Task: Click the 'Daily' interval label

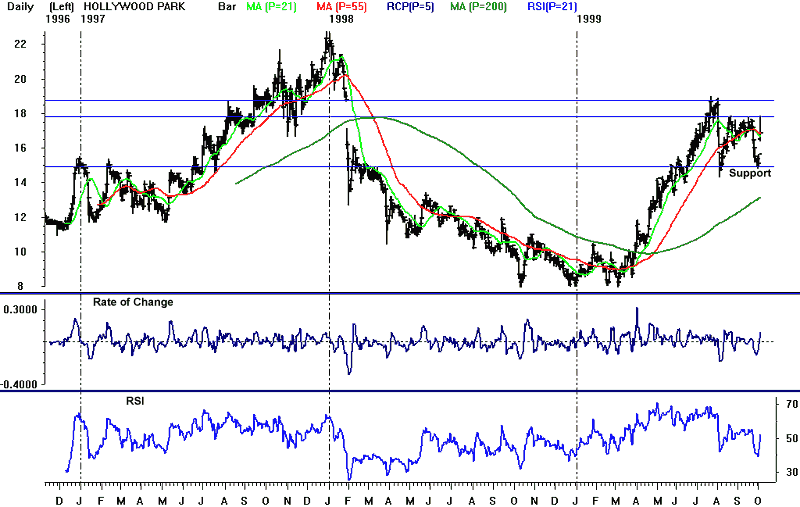Action: (x=17, y=7)
